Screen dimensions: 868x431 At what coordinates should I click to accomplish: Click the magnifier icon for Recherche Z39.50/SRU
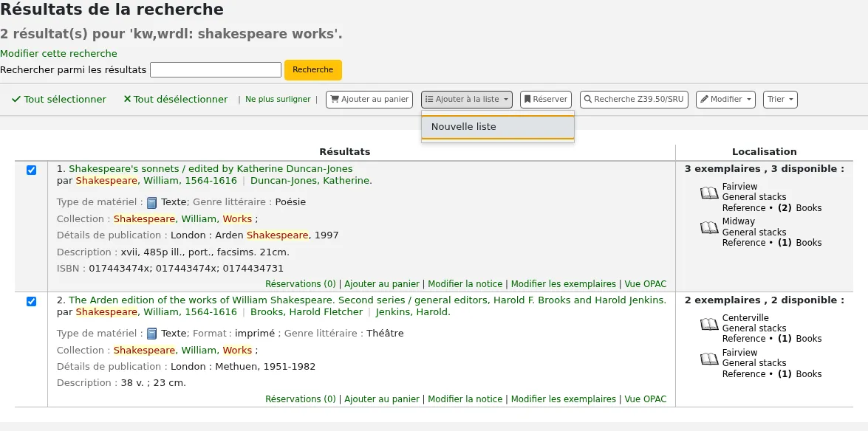tap(589, 99)
